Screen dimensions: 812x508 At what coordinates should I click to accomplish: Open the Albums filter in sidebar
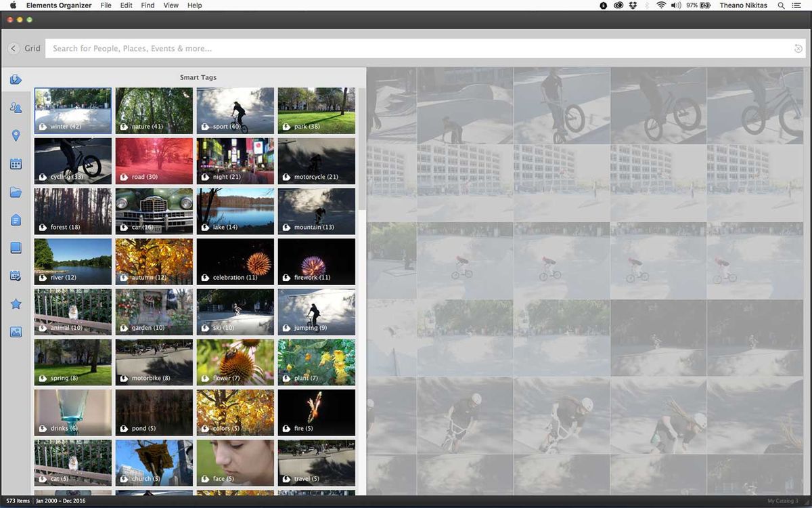[x=16, y=247]
